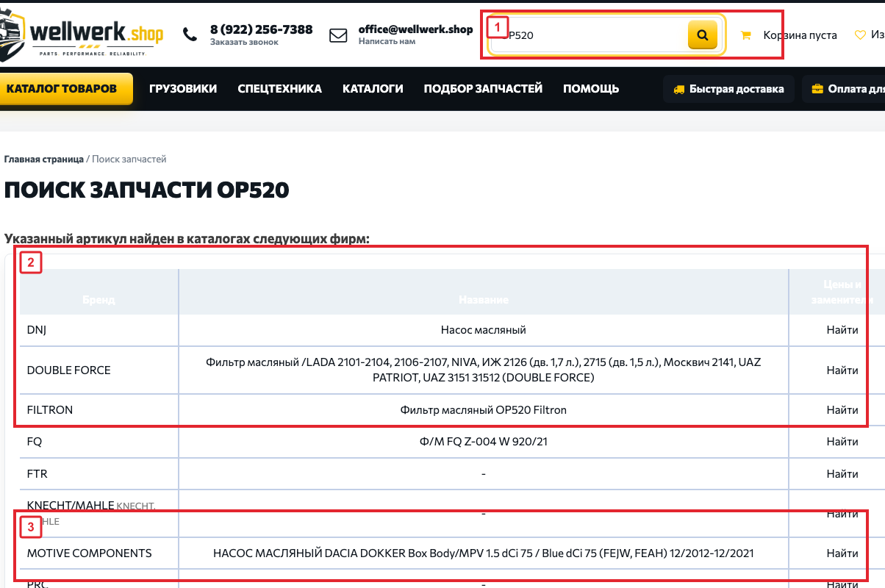
Task: Click the shopping cart icon
Action: point(746,35)
